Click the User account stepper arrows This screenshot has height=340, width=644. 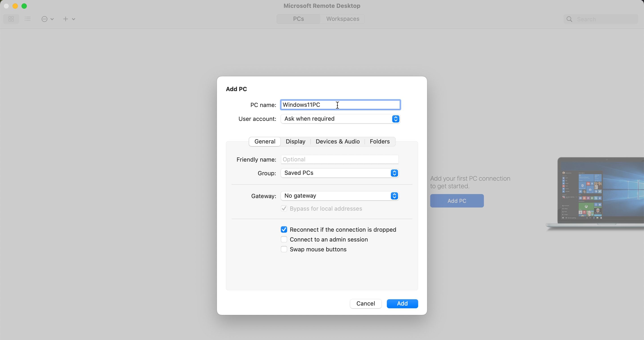point(396,119)
